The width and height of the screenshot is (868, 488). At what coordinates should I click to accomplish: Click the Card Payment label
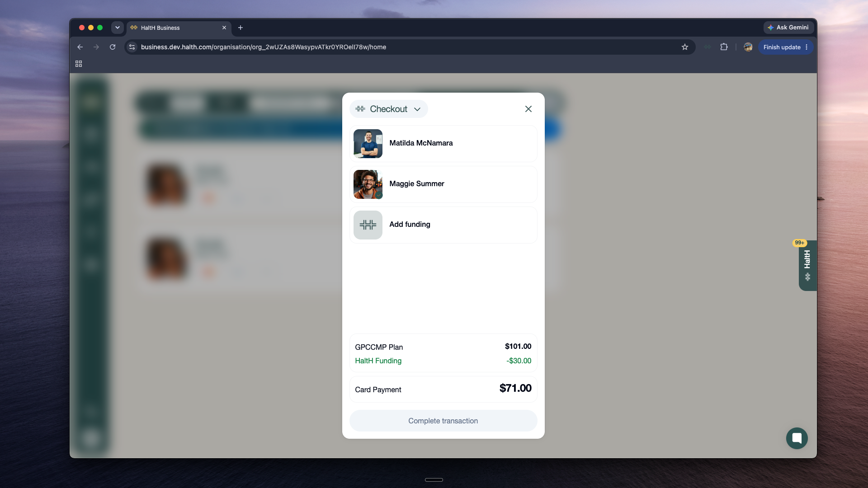[x=378, y=389]
